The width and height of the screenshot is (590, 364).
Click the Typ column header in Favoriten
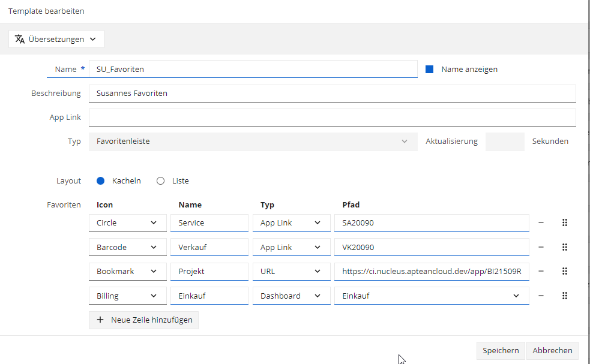coord(267,205)
